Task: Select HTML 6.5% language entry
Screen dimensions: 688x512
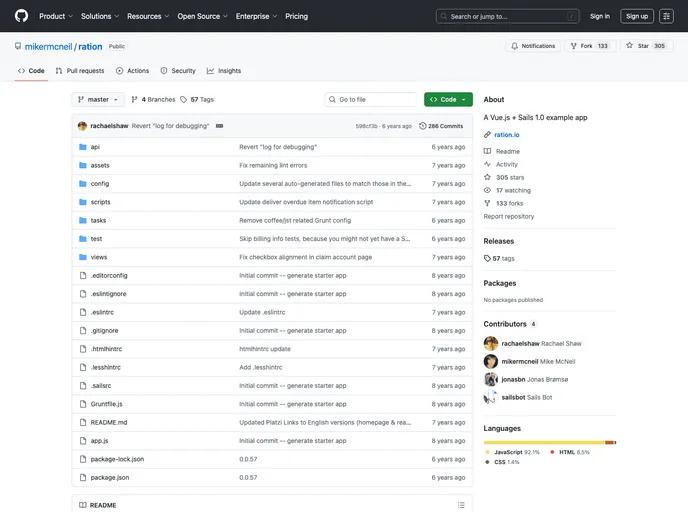Action: tap(570, 452)
